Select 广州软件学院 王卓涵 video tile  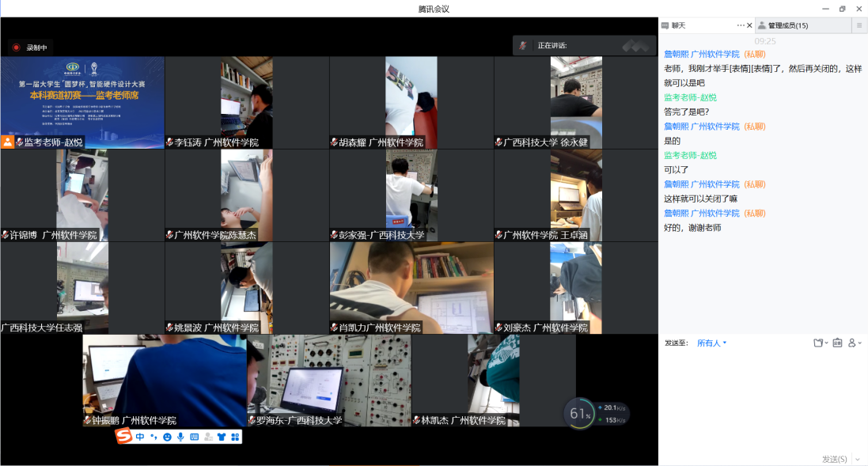576,195
